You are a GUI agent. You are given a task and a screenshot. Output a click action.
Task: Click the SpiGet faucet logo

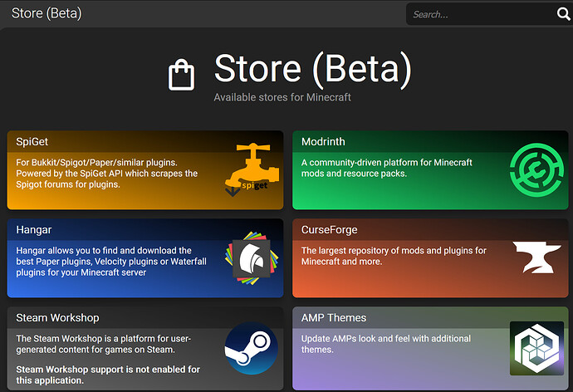[x=252, y=169]
